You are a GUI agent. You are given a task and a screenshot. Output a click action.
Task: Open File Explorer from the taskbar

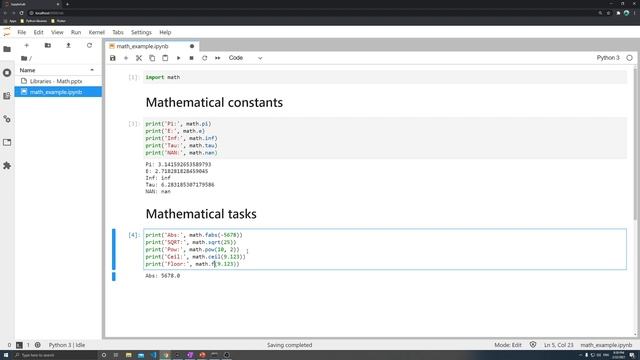(129, 355)
